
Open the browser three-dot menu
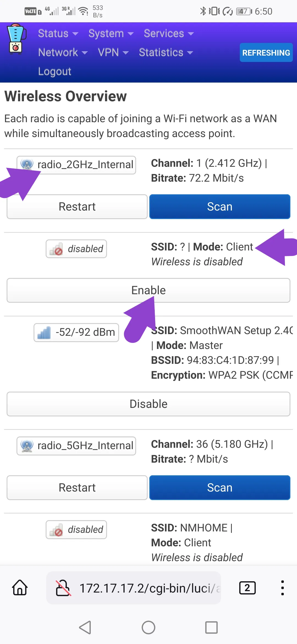[282, 588]
